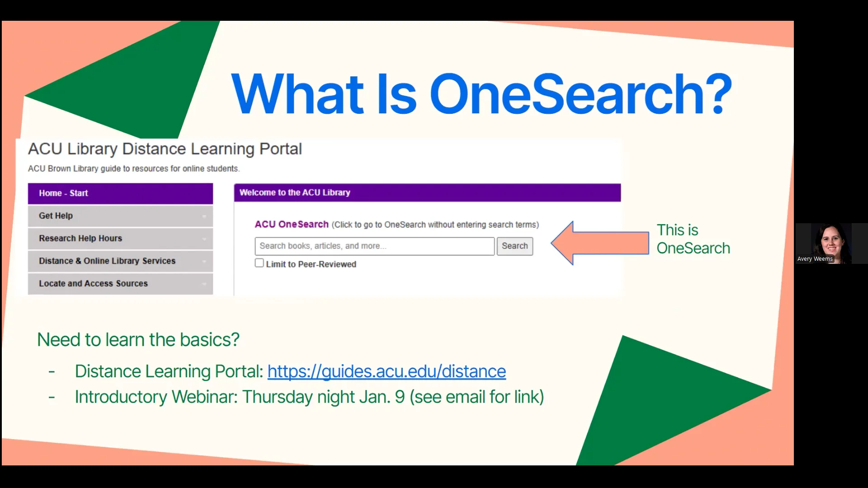Click the ACU Library Distance Learning Portal title
This screenshot has height=488, width=868.
[x=165, y=149]
